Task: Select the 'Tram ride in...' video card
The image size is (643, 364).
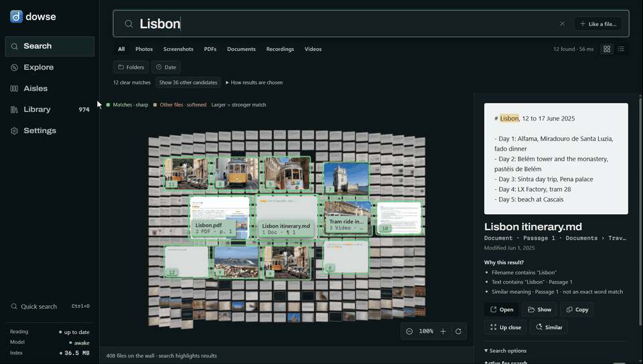Action: (348, 217)
